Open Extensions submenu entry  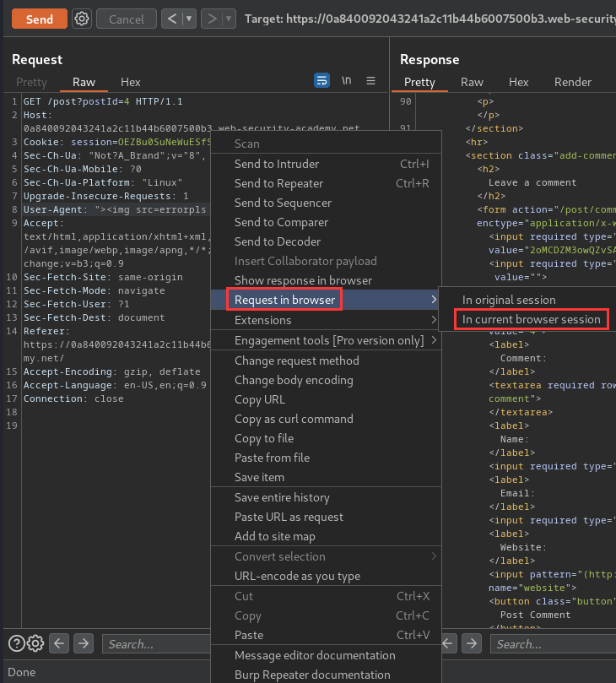point(326,320)
